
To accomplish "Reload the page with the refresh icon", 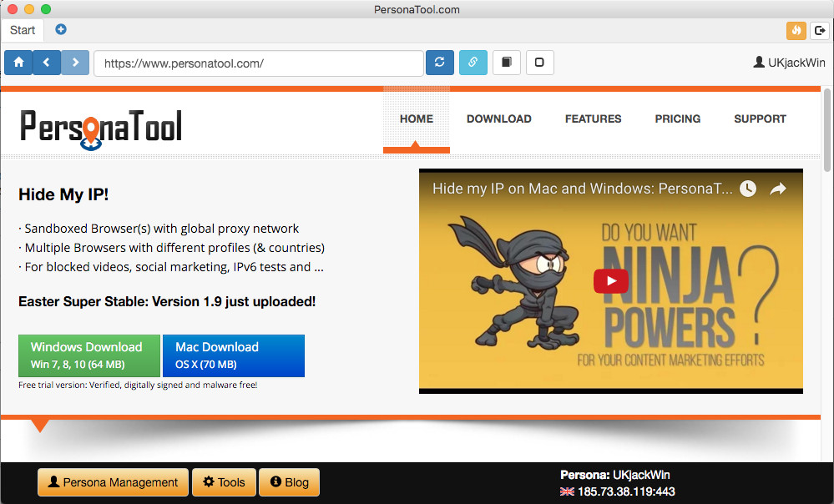I will (439, 63).
